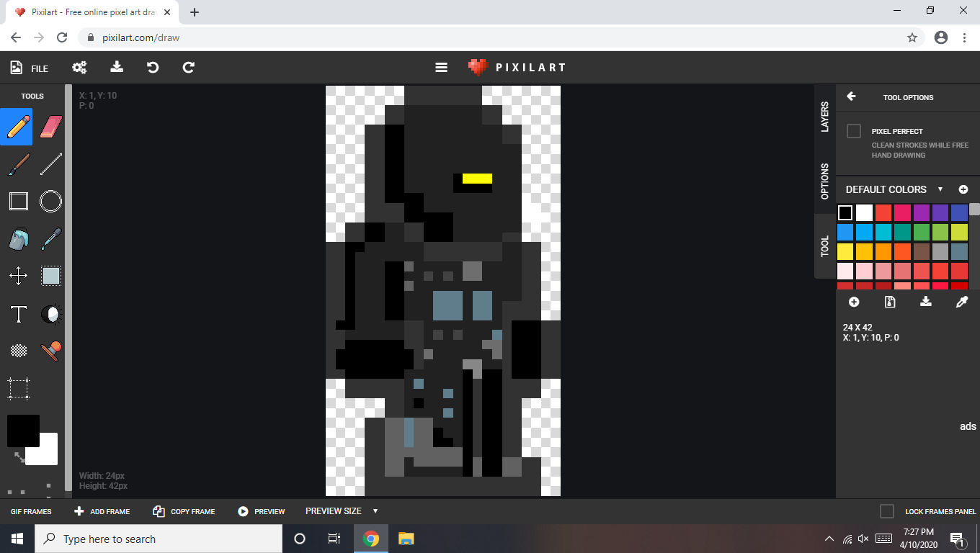980x553 pixels.
Task: Click the taskbar search box
Action: coord(159,539)
